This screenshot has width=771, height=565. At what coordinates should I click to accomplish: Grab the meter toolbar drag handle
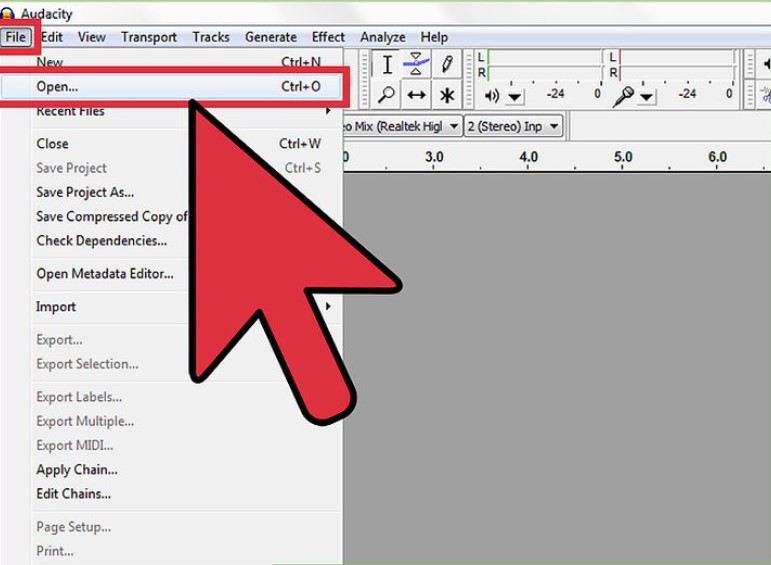tap(469, 79)
